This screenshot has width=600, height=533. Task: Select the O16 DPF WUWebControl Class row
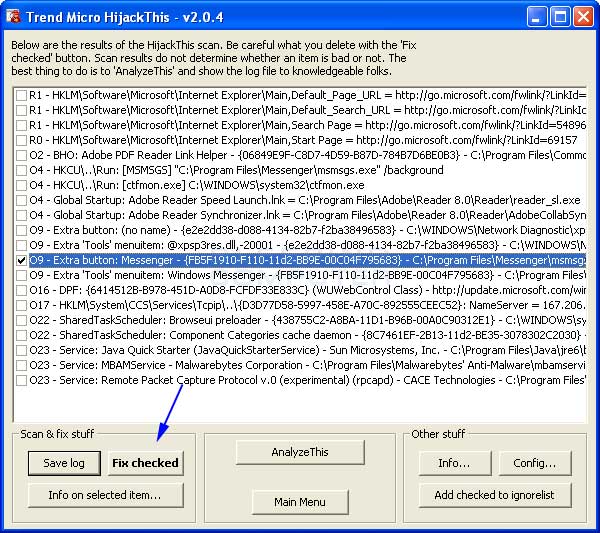(308, 290)
